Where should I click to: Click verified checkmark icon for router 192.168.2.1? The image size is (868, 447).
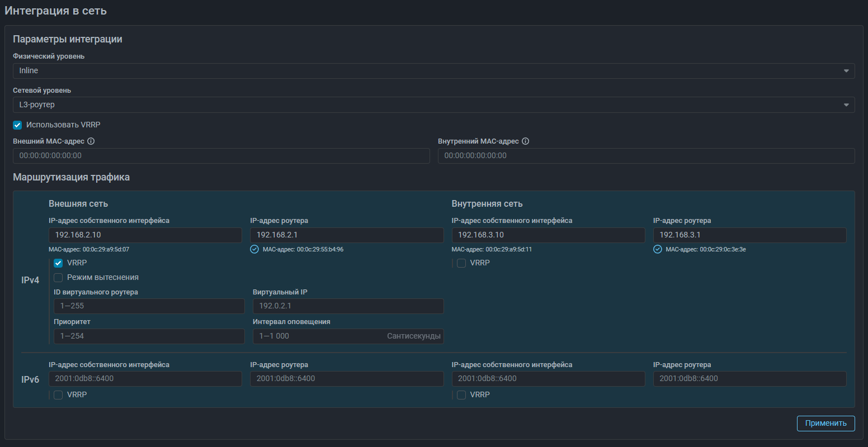pos(254,249)
